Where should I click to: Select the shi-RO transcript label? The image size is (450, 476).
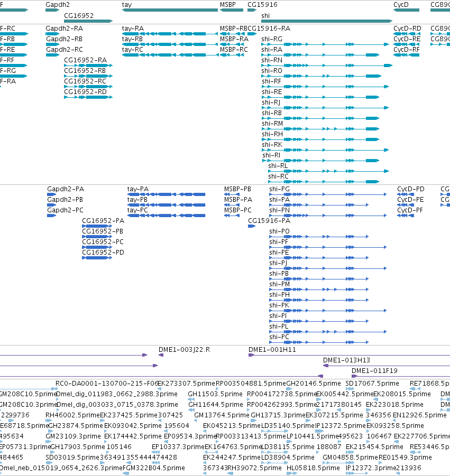click(x=272, y=71)
